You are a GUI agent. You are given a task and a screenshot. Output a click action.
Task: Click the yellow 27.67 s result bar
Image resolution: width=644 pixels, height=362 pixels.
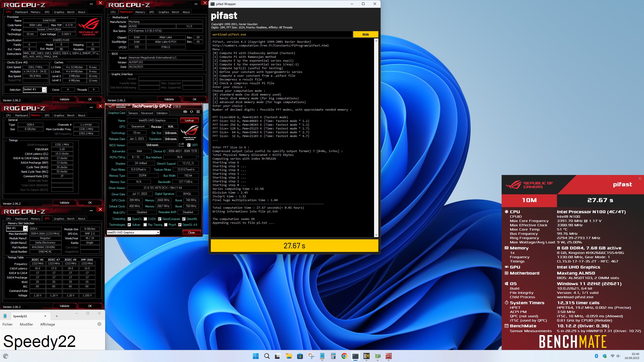click(x=294, y=246)
